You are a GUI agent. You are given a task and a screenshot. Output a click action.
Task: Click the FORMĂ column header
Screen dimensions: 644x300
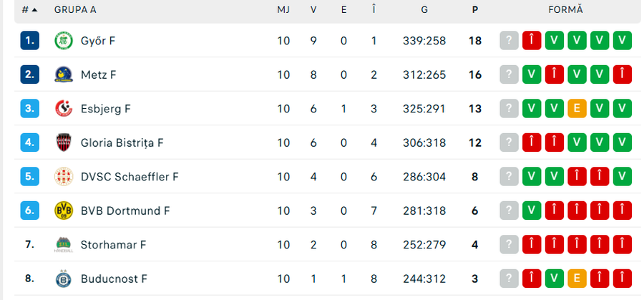click(565, 10)
